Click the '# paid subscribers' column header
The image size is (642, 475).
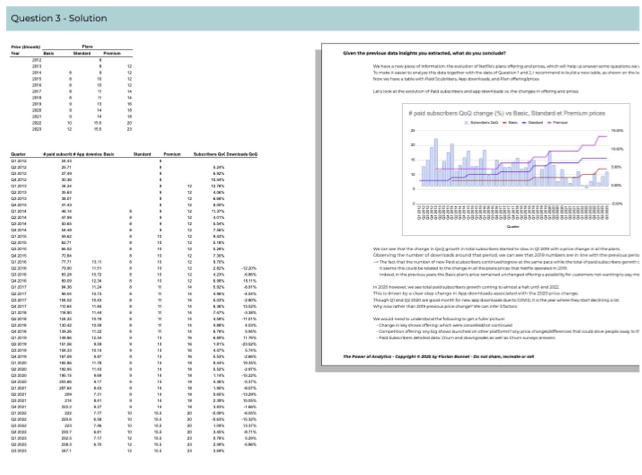click(57, 154)
